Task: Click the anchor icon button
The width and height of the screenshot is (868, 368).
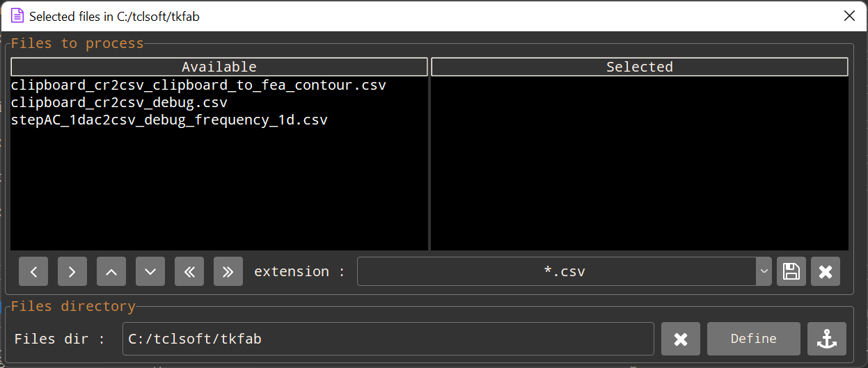Action: pos(826,339)
